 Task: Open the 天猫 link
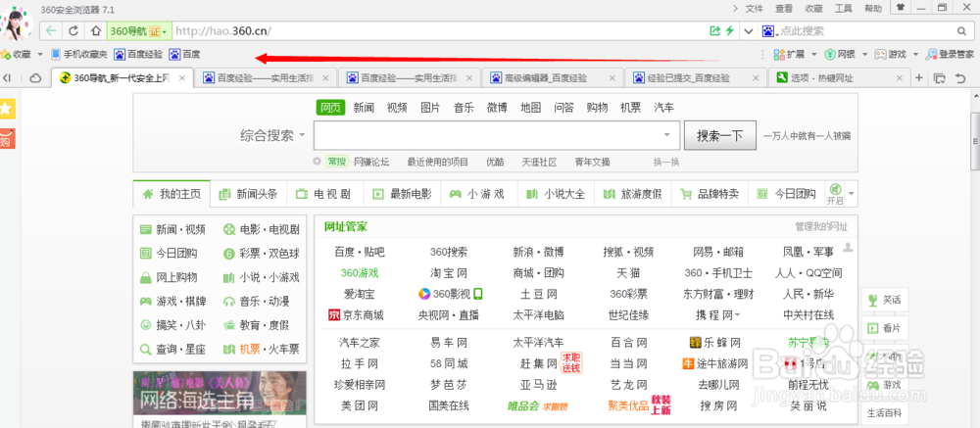pyautogui.click(x=628, y=273)
